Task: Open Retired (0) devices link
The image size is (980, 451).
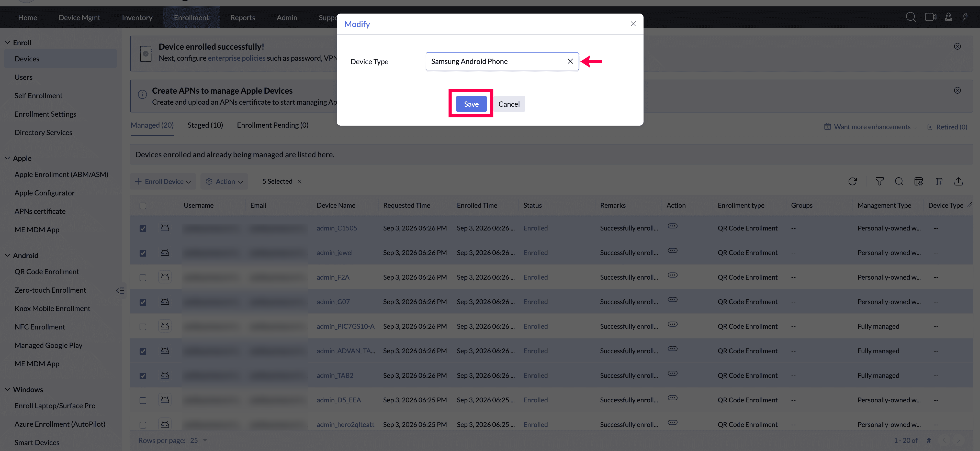Action: (x=947, y=127)
